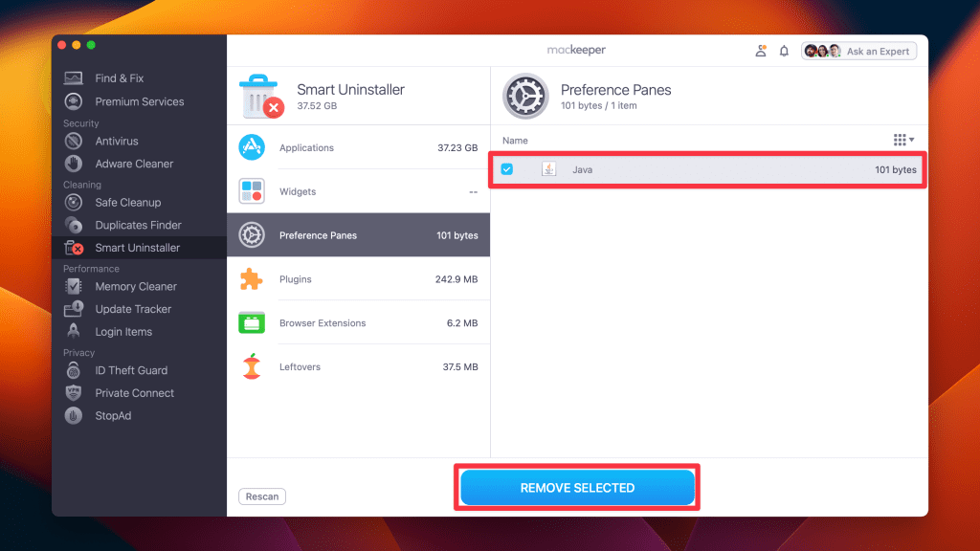The height and width of the screenshot is (551, 980).
Task: Open Memory Cleaner section label
Action: [x=136, y=286]
